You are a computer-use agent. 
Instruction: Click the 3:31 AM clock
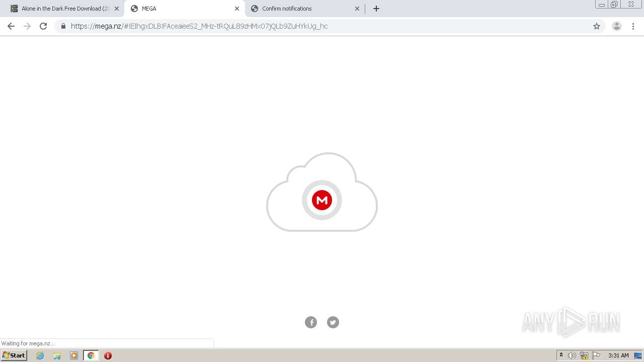coord(618,355)
